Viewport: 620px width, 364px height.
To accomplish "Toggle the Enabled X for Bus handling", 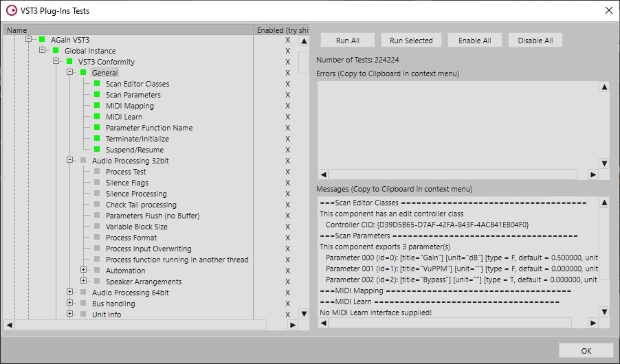I will coord(287,304).
